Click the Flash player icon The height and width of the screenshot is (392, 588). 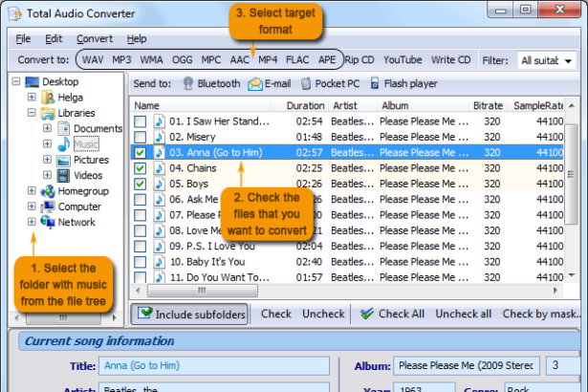375,83
